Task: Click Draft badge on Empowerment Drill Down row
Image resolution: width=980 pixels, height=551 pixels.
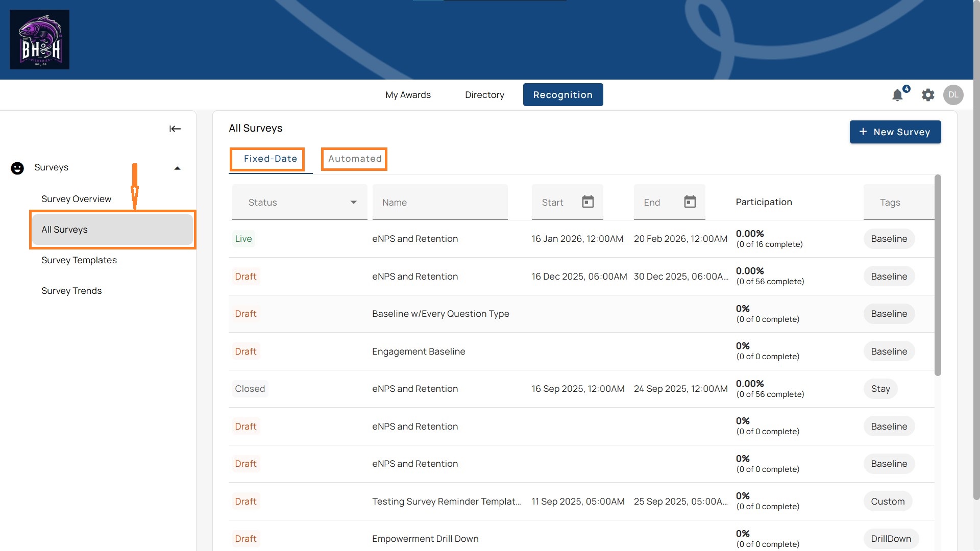Action: 246,539
